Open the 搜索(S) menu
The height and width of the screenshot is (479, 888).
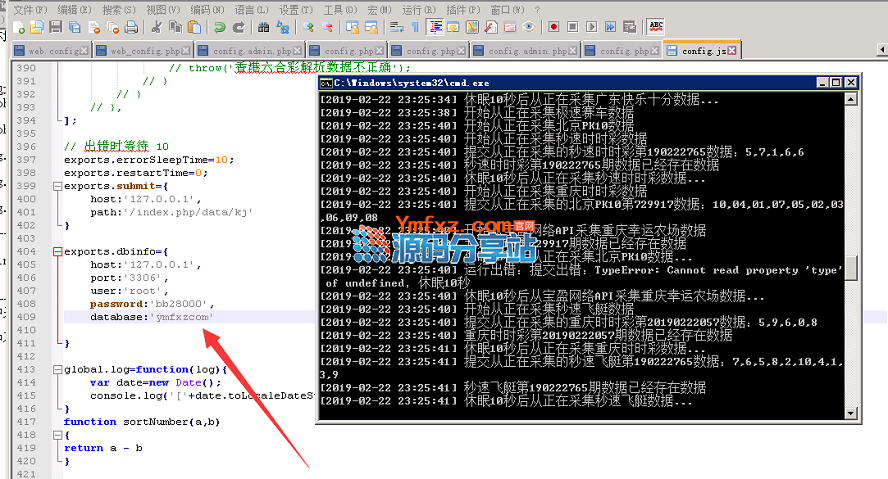tap(119, 9)
